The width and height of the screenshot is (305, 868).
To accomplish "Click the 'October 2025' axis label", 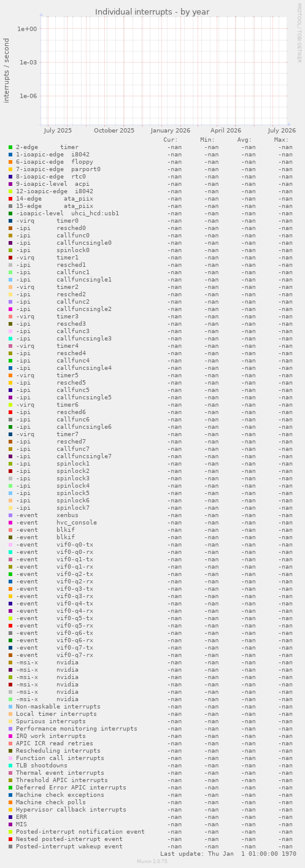I will pyautogui.click(x=114, y=130).
